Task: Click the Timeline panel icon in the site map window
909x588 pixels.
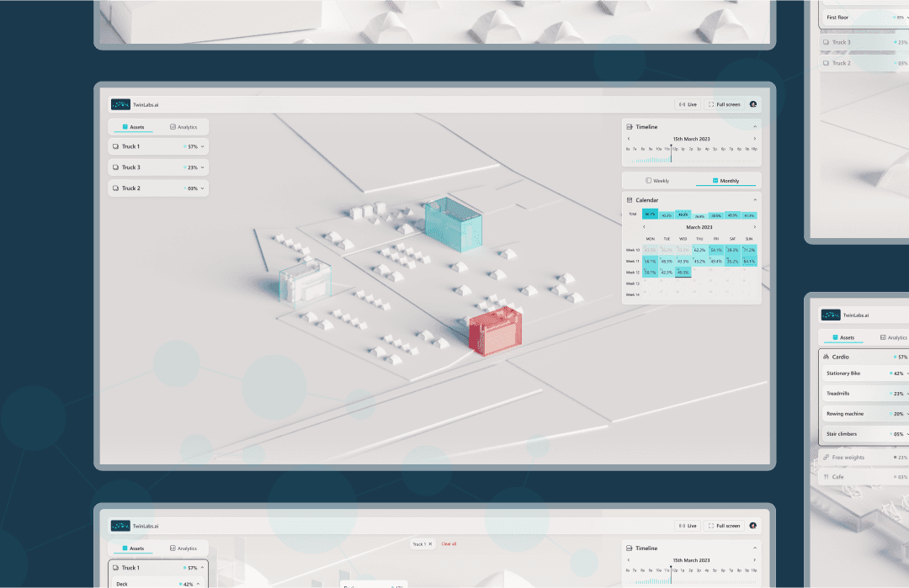Action: point(630,126)
